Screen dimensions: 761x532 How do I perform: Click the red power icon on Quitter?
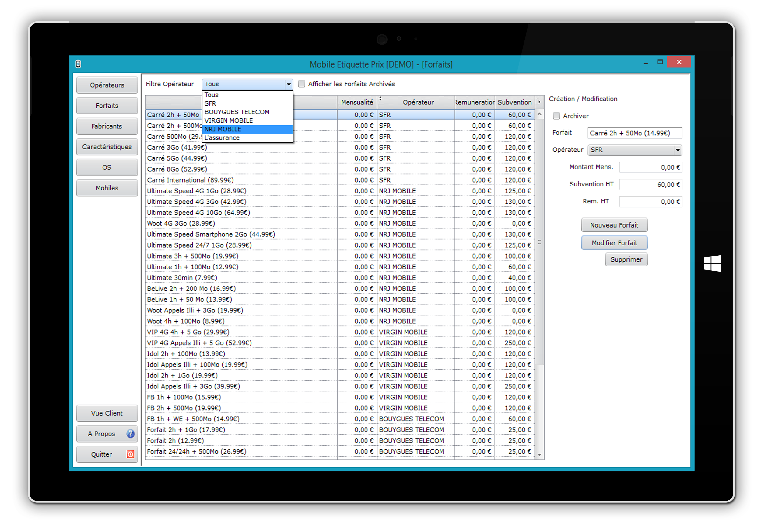coord(130,454)
